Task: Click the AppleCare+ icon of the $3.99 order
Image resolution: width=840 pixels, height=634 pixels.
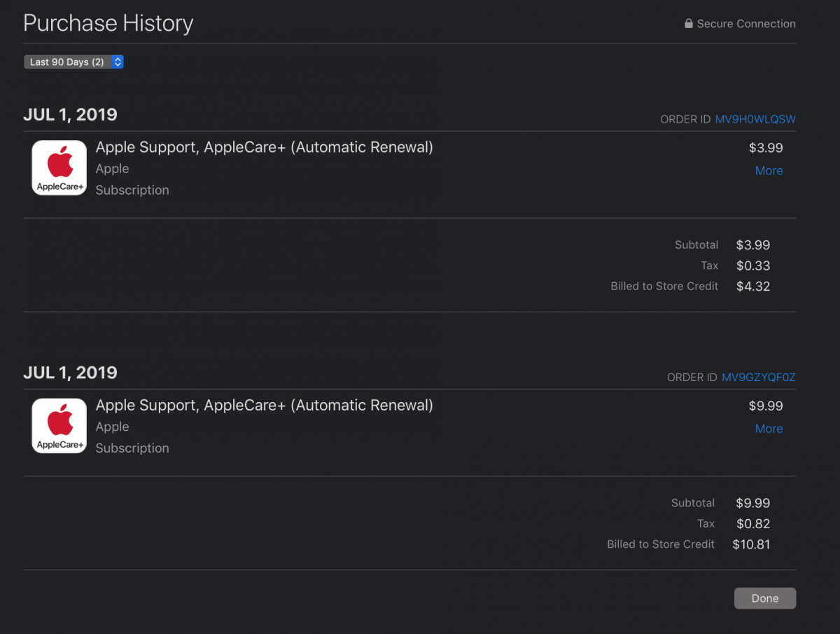Action: tap(59, 168)
